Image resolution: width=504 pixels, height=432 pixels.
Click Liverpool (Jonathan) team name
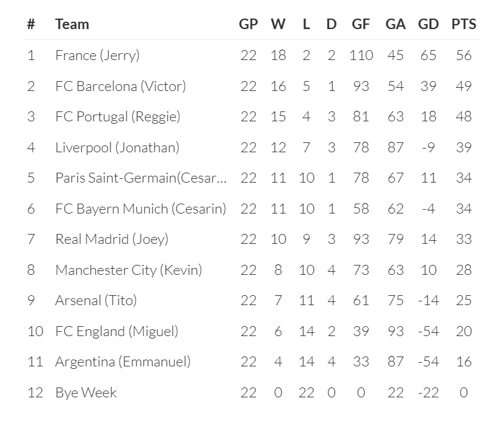[117, 147]
